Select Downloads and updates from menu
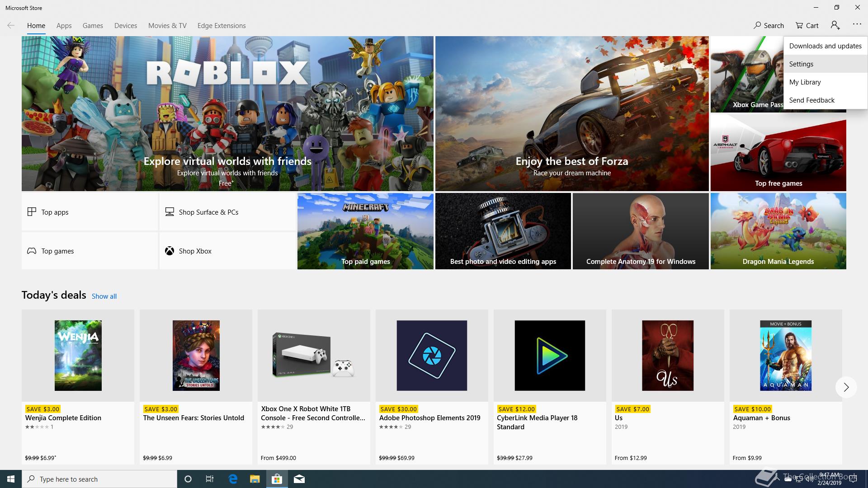The width and height of the screenshot is (868, 488). pos(825,46)
